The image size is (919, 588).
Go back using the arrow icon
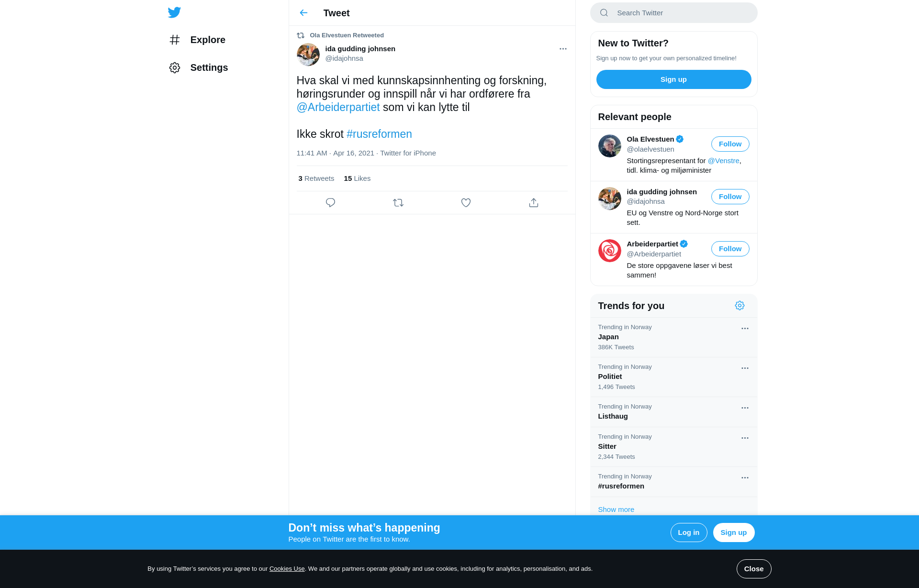303,13
